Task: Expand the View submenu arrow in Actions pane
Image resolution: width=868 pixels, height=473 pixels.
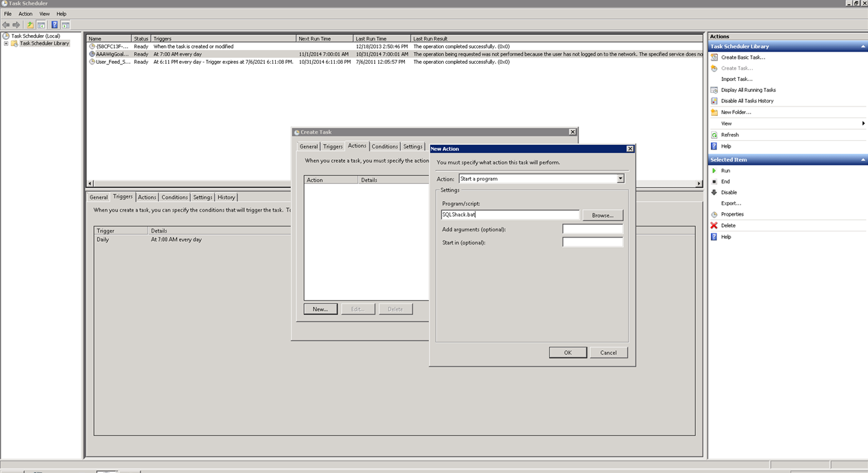Action: [863, 124]
